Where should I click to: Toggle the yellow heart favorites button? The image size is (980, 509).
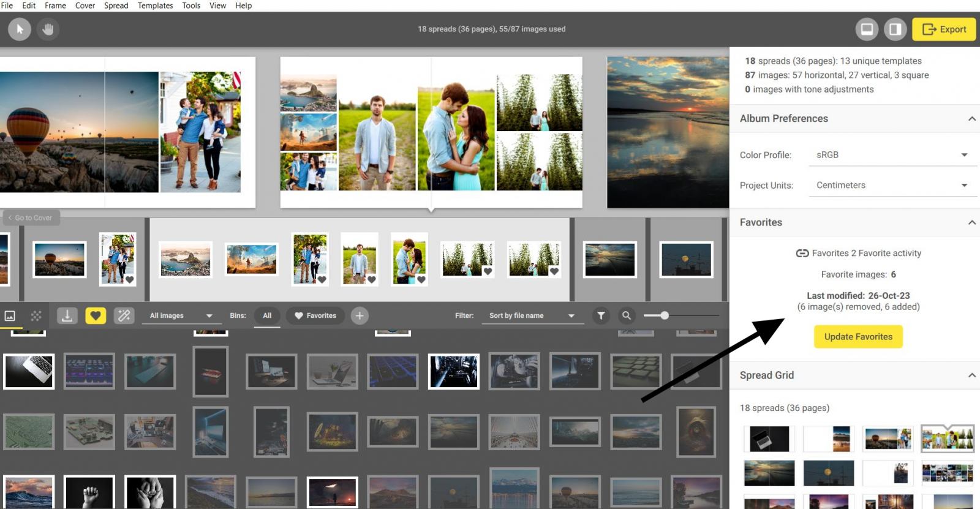click(x=96, y=316)
